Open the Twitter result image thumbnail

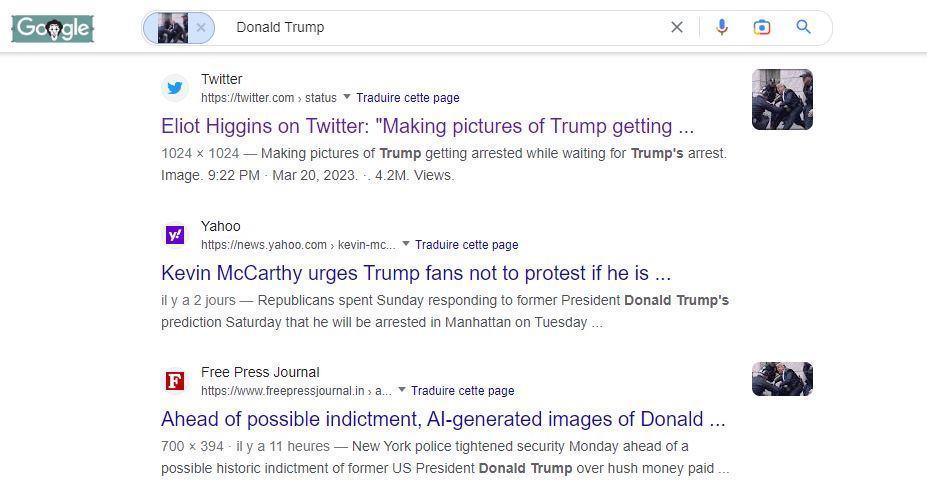782,99
